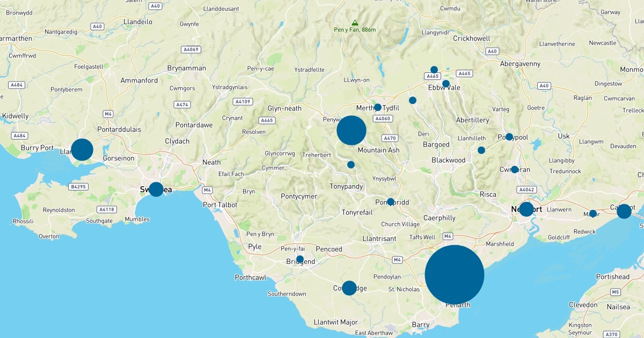Click the small dot marker on Bridgend
This screenshot has width=644, height=338.
(x=300, y=259)
